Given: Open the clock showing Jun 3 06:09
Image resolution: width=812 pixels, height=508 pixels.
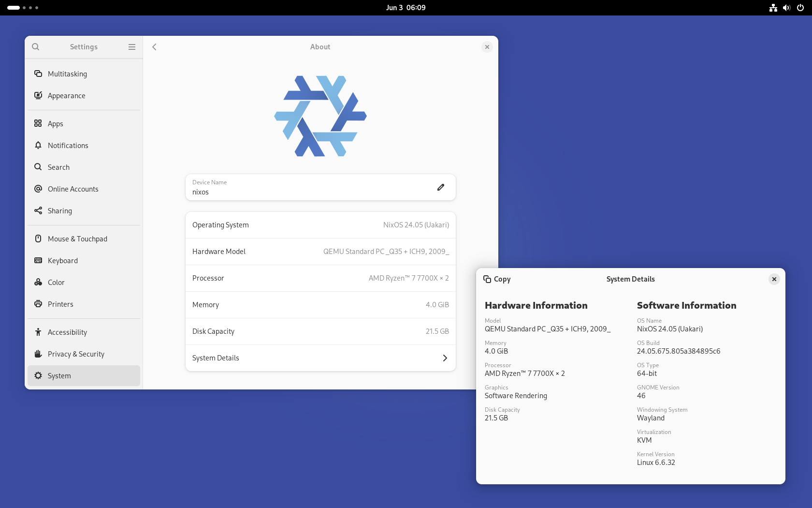Looking at the screenshot, I should (x=406, y=8).
